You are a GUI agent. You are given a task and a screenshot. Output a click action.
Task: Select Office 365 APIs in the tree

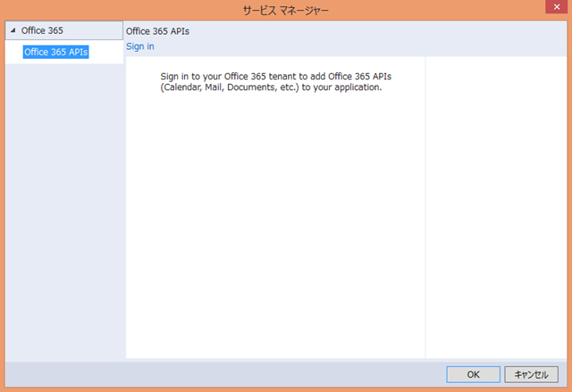[x=56, y=52]
